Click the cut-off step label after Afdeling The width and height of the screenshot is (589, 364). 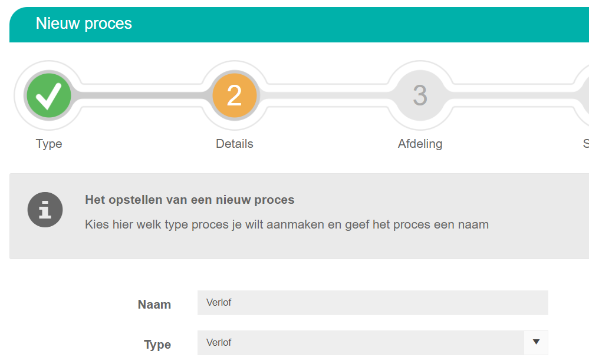(x=586, y=144)
